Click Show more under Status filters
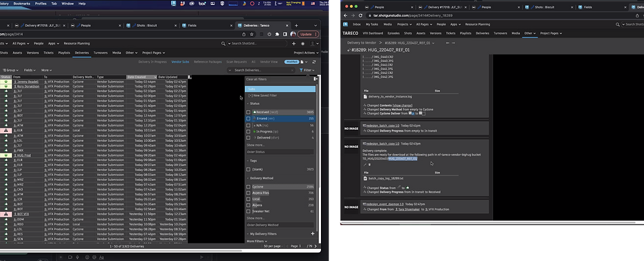644x261 pixels. click(256, 145)
